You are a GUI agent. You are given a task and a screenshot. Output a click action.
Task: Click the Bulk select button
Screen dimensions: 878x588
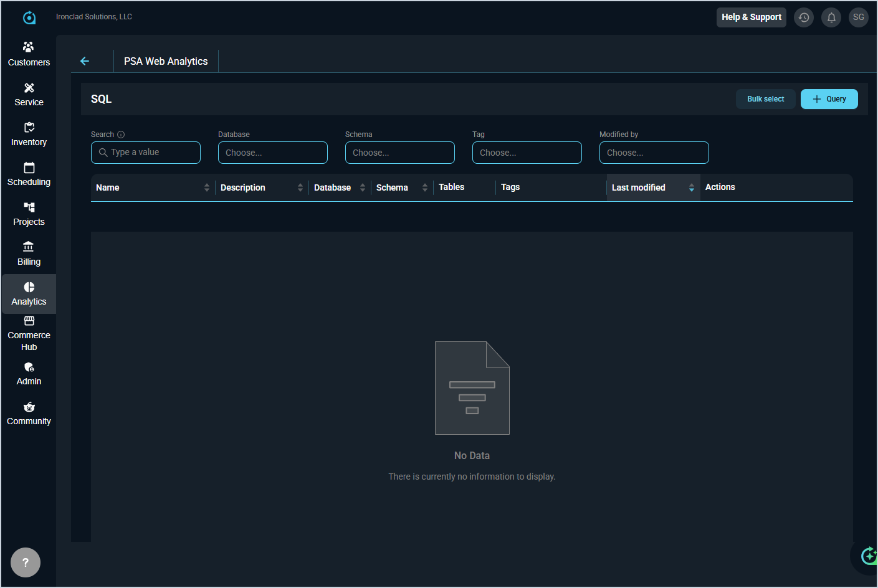click(765, 99)
